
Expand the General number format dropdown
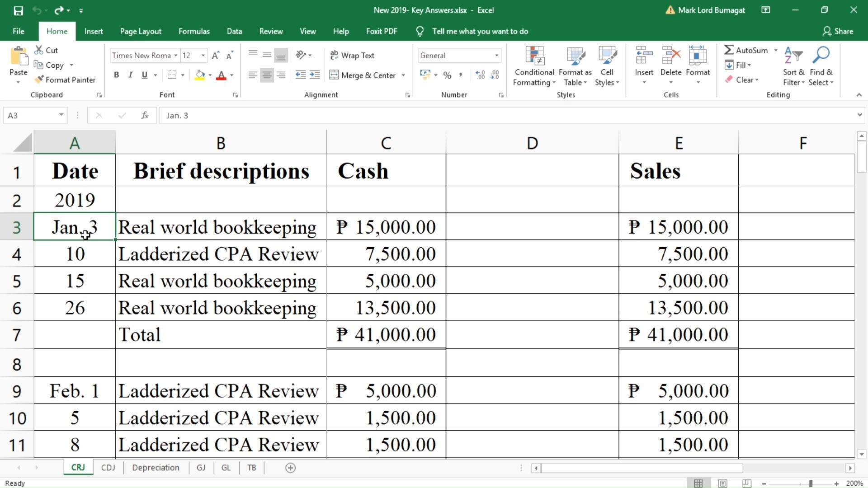[x=496, y=56]
